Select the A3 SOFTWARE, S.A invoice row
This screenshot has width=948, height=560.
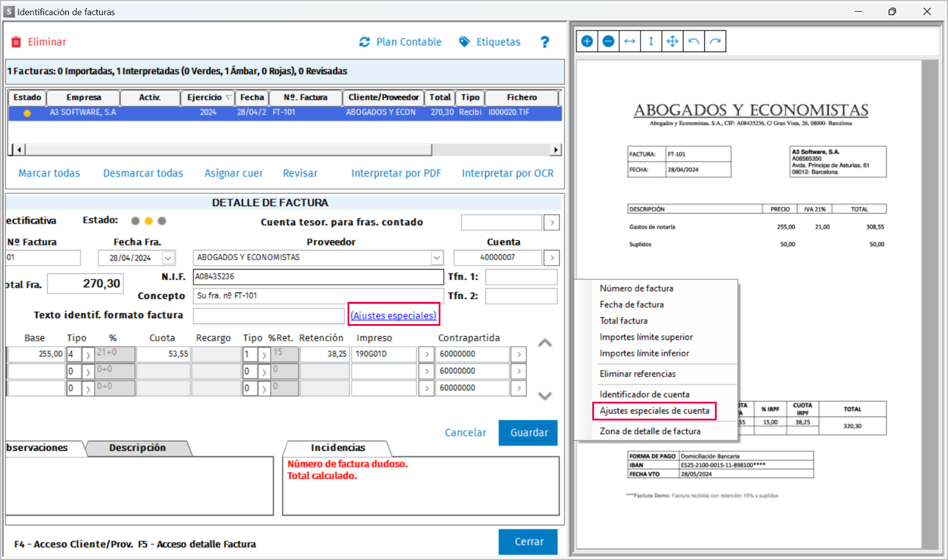[285, 113]
